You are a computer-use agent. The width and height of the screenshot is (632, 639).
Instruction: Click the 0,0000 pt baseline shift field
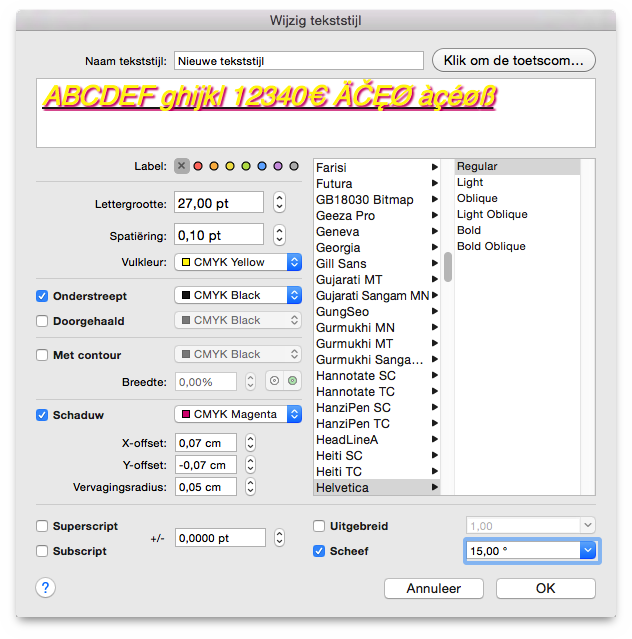[x=220, y=538]
